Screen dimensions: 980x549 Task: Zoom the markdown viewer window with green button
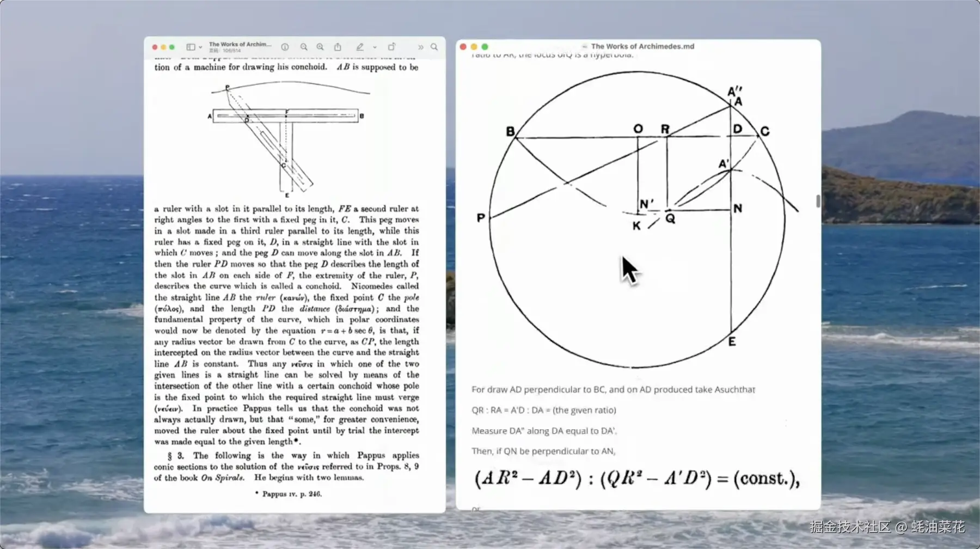pyautogui.click(x=485, y=47)
